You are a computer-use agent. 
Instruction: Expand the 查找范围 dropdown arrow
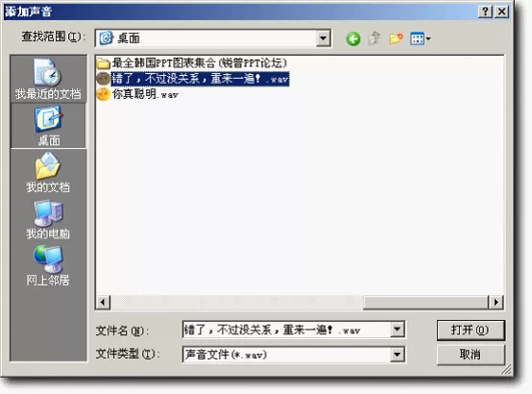tap(324, 38)
